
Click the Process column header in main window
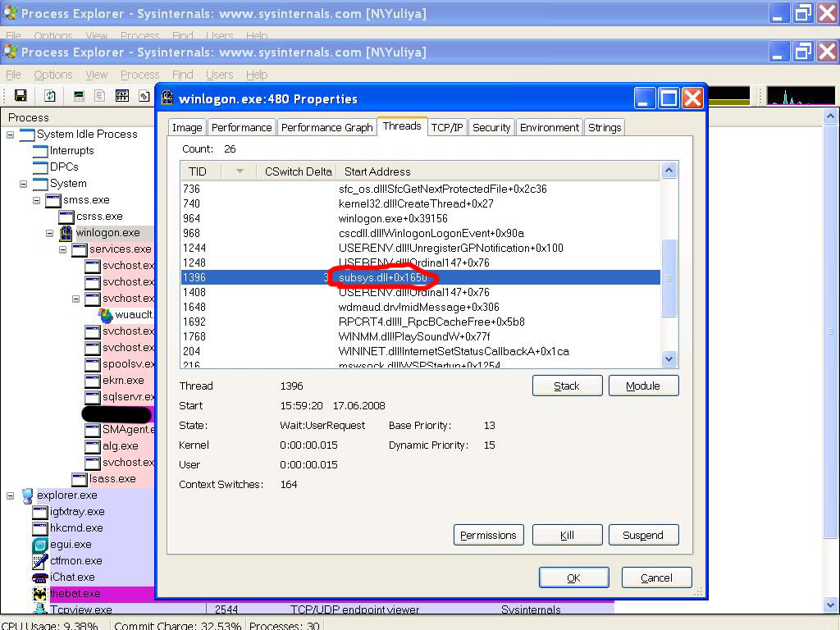[x=29, y=117]
